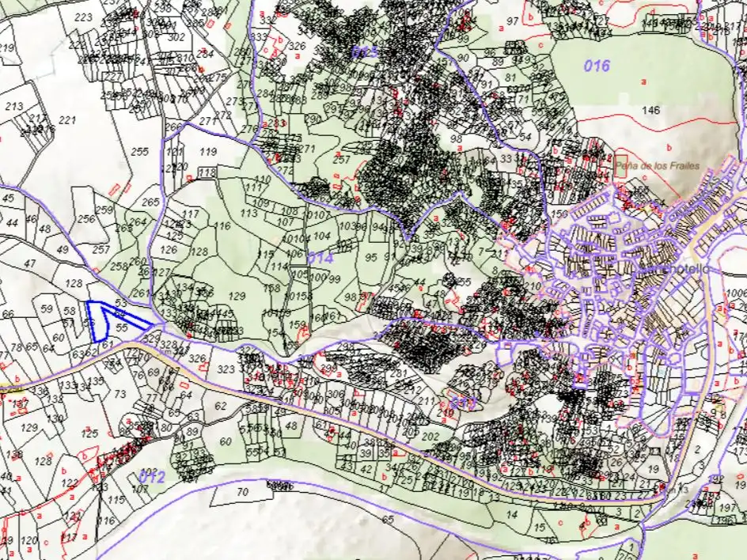Select the parcel labeled 81
The image size is (747, 560).
click(510, 78)
